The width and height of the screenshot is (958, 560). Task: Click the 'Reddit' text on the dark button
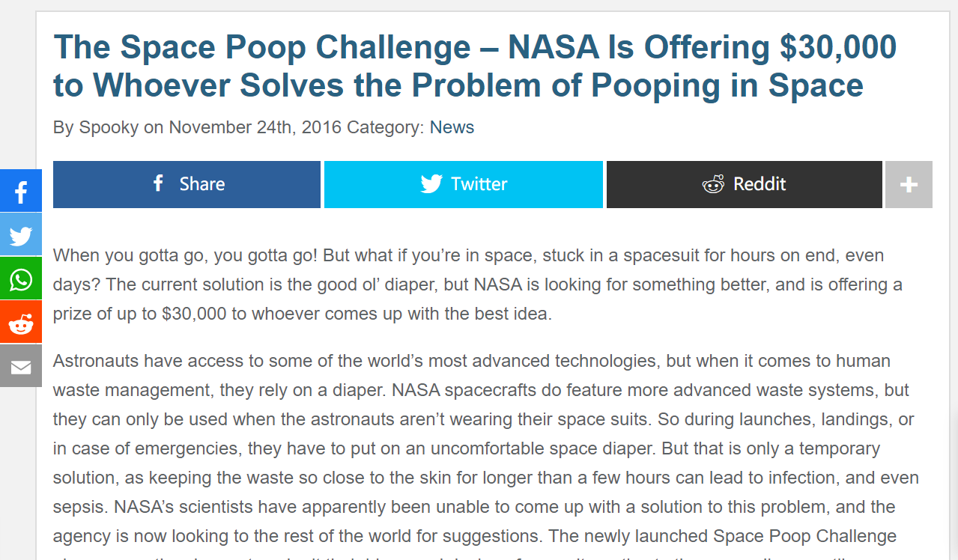(760, 184)
